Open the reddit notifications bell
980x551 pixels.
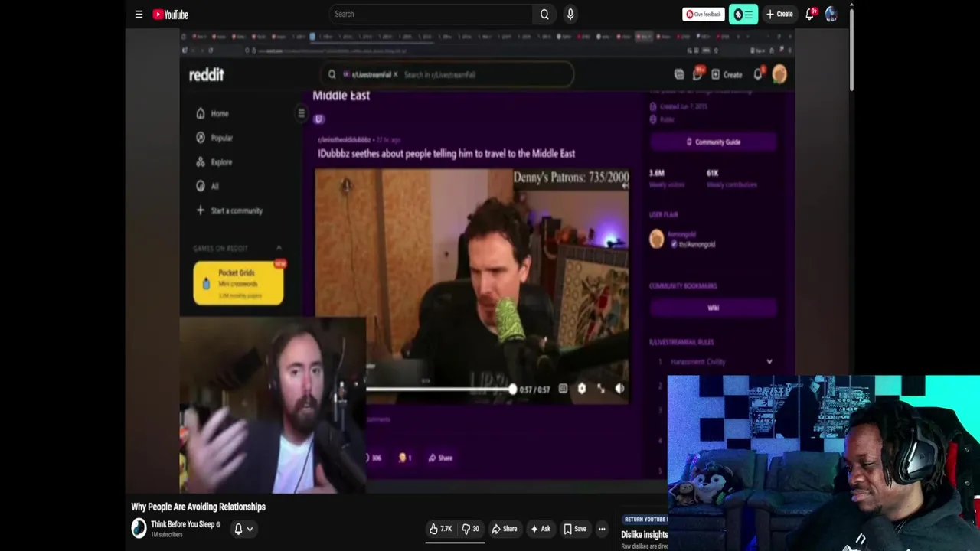(x=758, y=74)
